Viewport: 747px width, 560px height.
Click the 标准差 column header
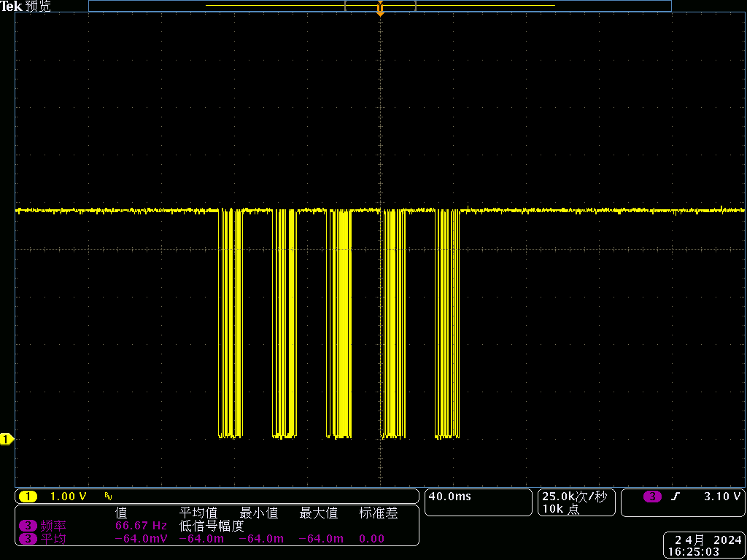379,513
